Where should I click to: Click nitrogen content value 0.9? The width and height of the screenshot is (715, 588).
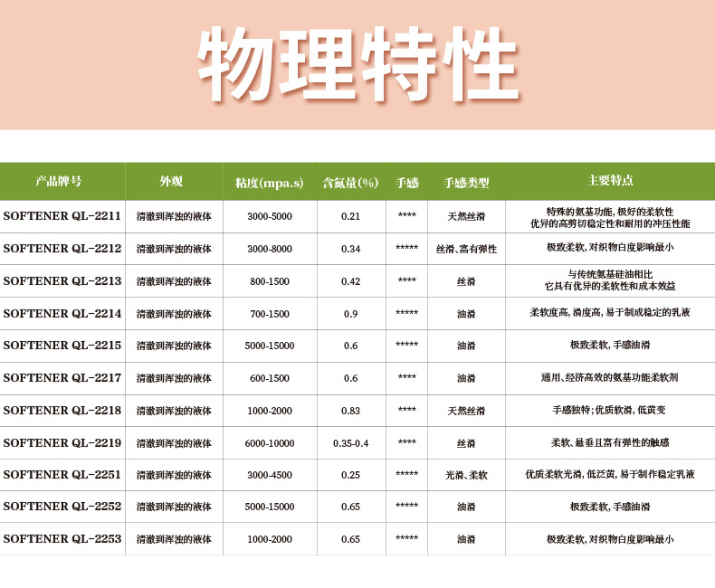(350, 314)
